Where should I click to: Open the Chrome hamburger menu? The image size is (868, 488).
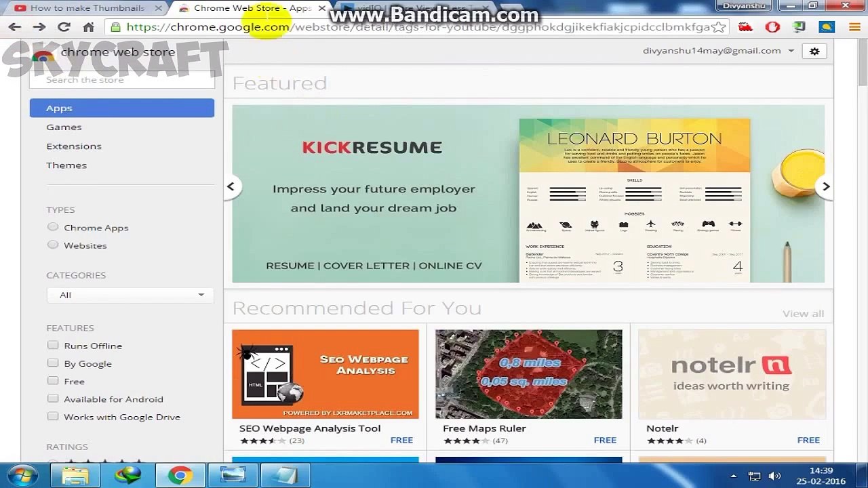[853, 27]
